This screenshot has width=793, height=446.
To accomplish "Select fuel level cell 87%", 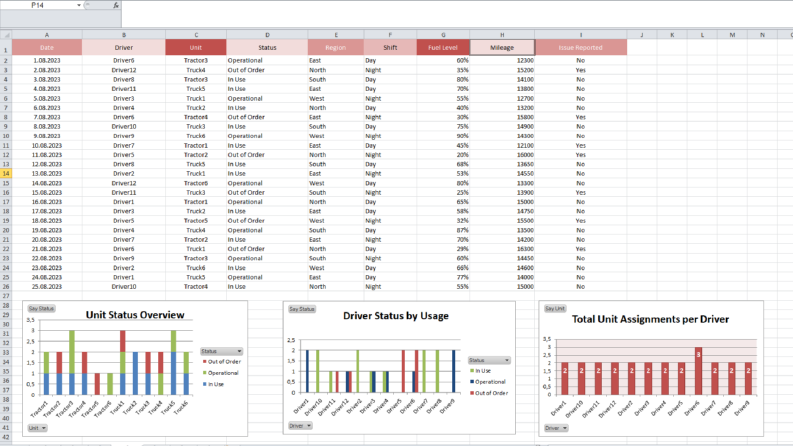I will (444, 230).
